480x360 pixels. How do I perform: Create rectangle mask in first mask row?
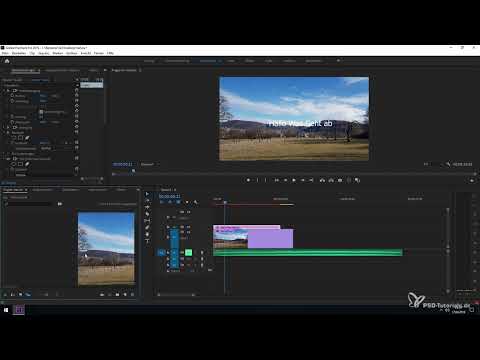tap(20, 138)
